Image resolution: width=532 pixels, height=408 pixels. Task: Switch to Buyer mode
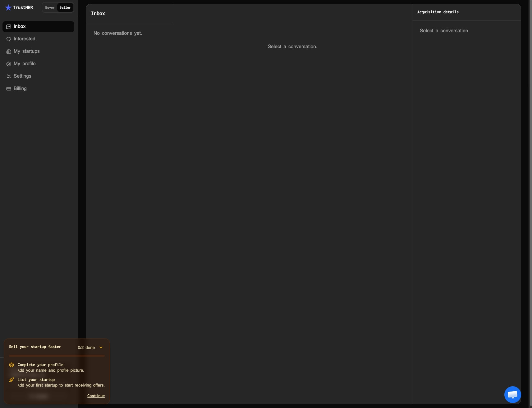click(x=50, y=7)
